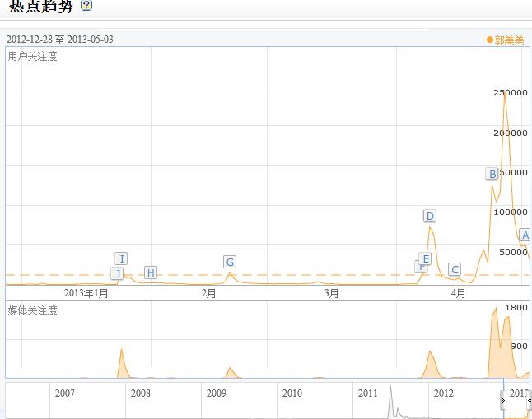Click news marker G in February
This screenshot has width=532, height=419.
[230, 262]
